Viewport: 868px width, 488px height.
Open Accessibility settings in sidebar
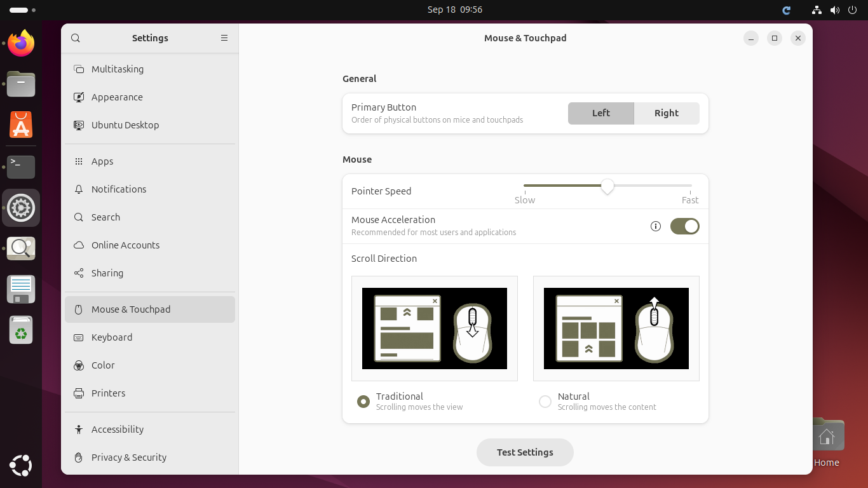[118, 430]
